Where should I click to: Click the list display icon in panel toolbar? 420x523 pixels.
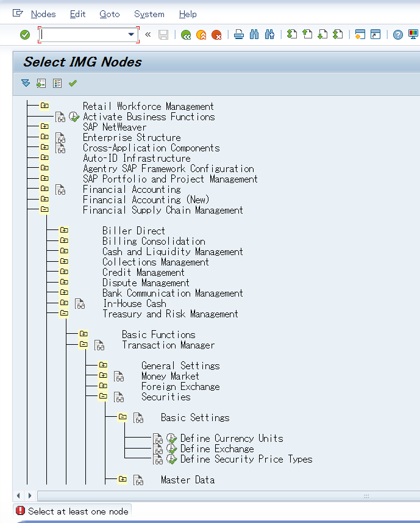pyautogui.click(x=57, y=84)
